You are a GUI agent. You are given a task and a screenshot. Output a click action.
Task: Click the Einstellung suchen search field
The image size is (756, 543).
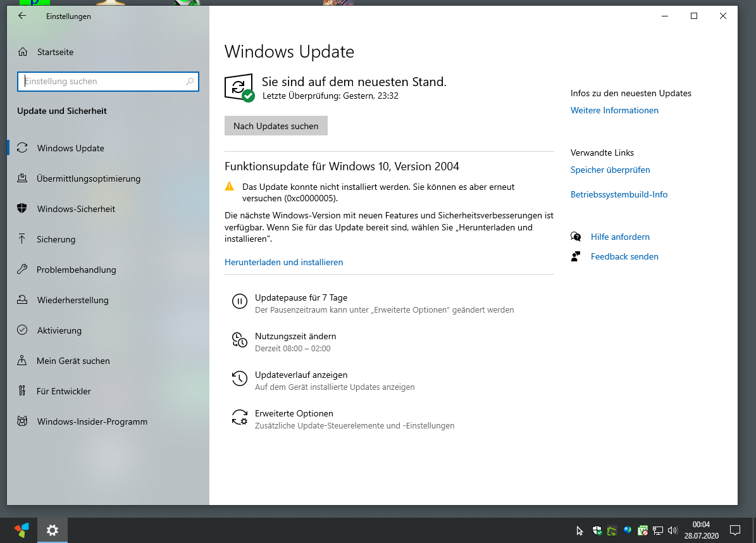click(x=108, y=82)
